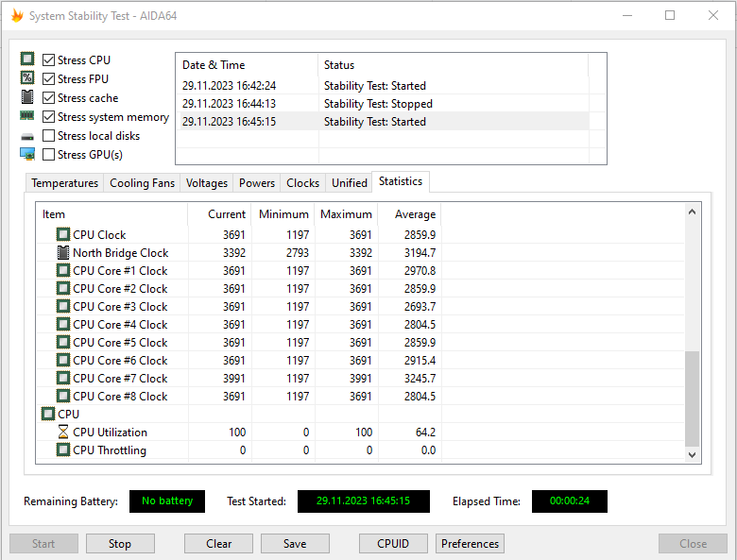Click the No battery indicator
This screenshot has height=560, width=737.
[167, 501]
